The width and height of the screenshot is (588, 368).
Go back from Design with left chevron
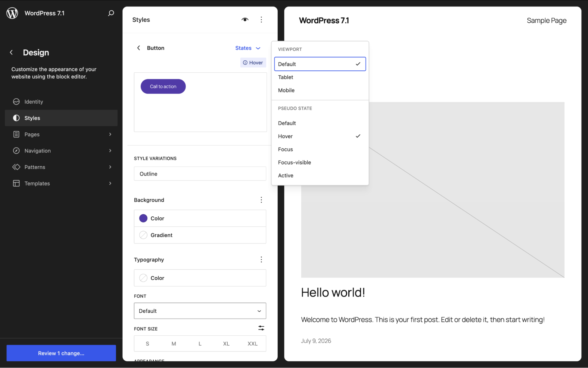coord(11,52)
